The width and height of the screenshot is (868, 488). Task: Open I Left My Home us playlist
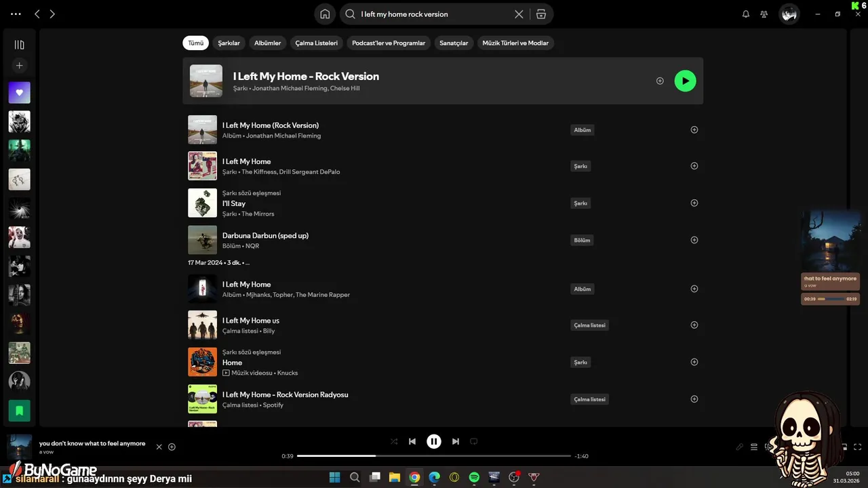pos(251,321)
